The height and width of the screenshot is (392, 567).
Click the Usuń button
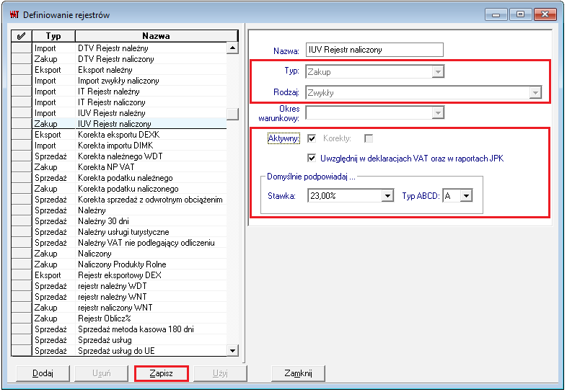click(x=102, y=373)
